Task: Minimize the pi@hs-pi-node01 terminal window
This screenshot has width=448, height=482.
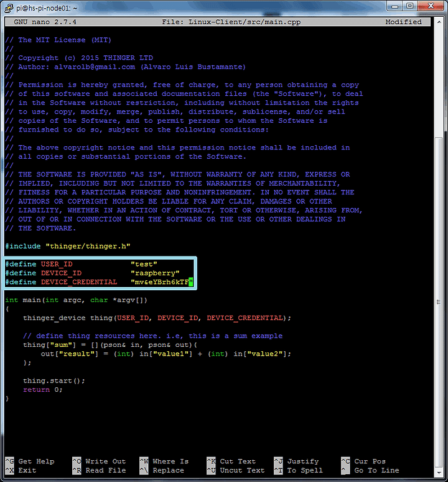Action: coord(395,6)
